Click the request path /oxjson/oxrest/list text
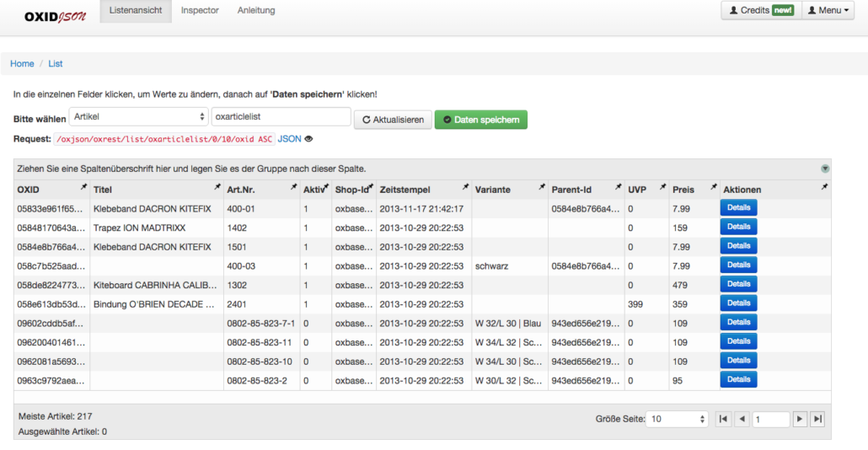868x450 pixels. 164,139
